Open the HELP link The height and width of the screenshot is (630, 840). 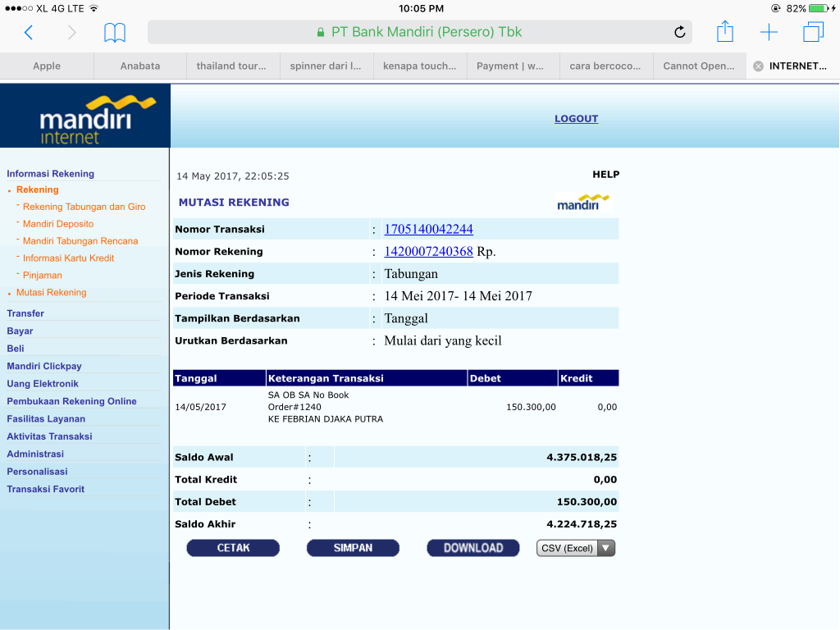[606, 174]
